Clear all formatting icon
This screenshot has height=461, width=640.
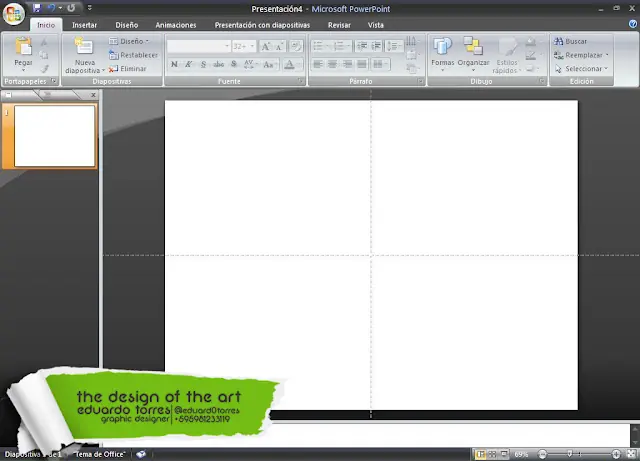(296, 46)
